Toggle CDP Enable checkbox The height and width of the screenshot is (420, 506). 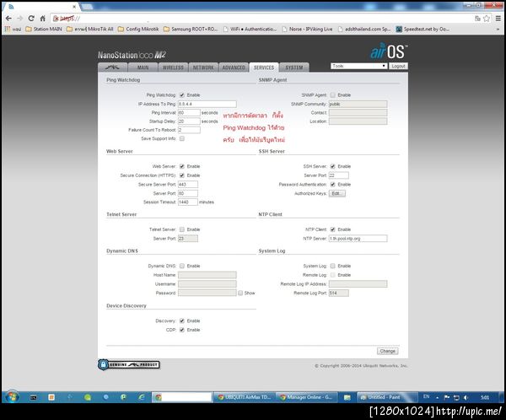tap(182, 330)
